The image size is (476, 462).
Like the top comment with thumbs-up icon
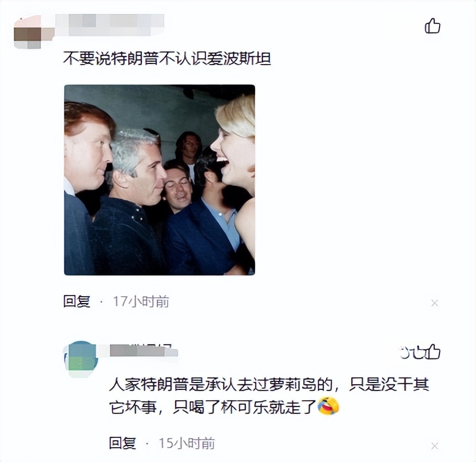[433, 26]
